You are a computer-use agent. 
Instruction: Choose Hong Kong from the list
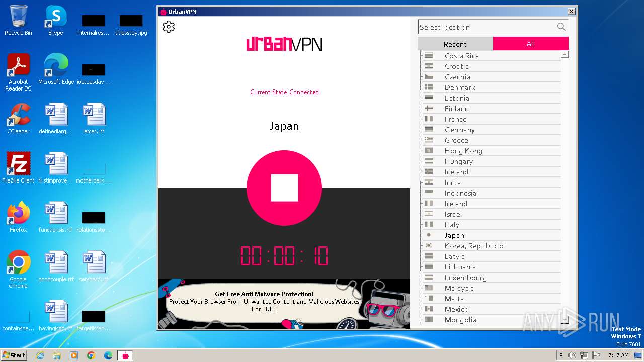pyautogui.click(x=491, y=151)
